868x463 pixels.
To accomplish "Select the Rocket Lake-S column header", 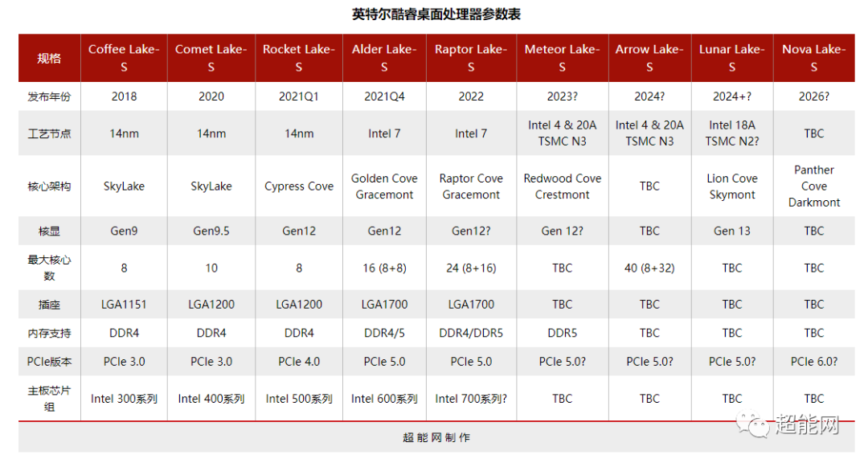I will (x=299, y=58).
